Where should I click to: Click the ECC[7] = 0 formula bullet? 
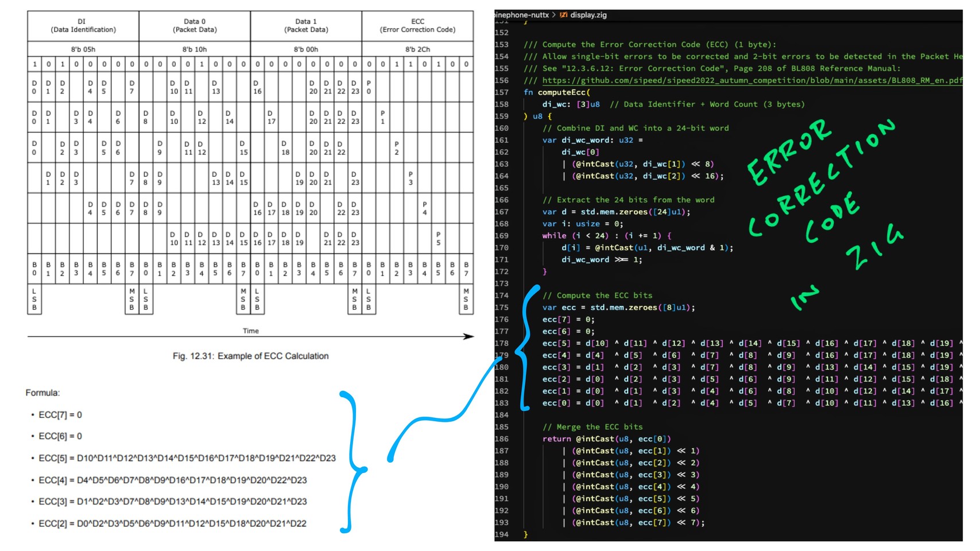point(60,415)
